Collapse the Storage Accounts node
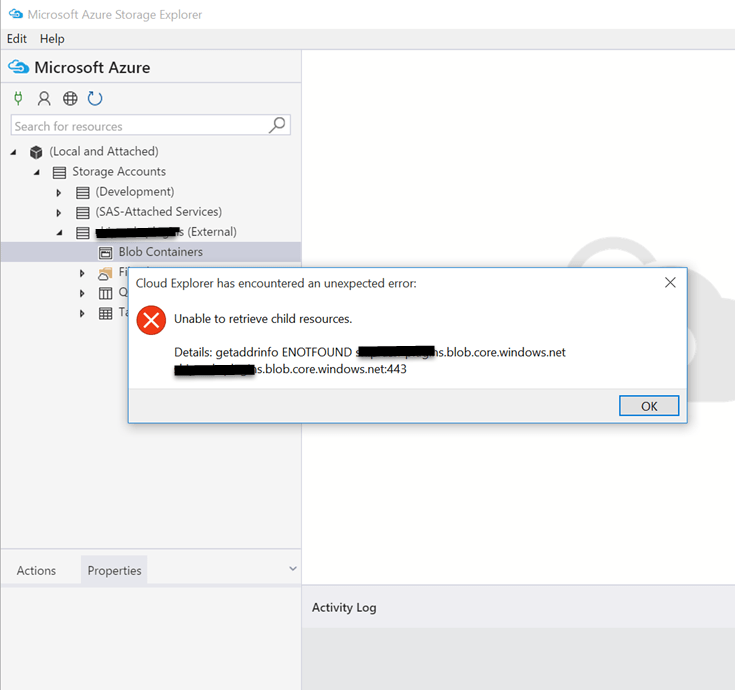This screenshot has height=690, width=735. coord(37,172)
